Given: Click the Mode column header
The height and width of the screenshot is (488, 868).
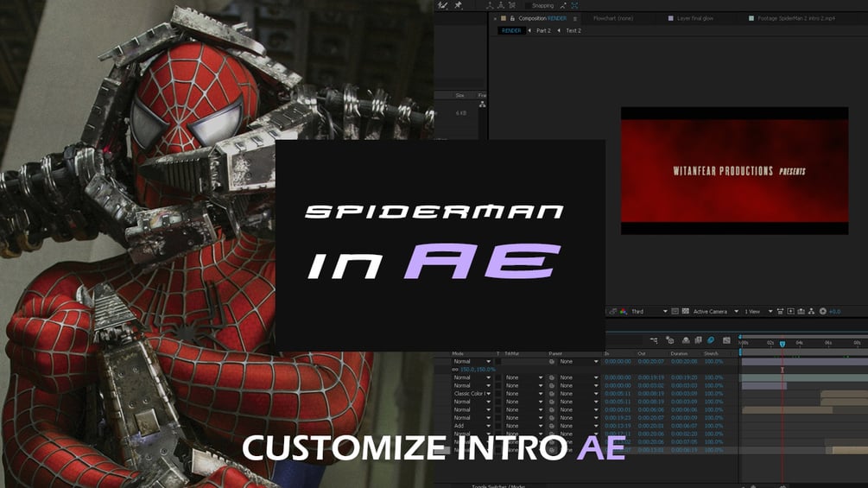Looking at the screenshot, I should 458,353.
